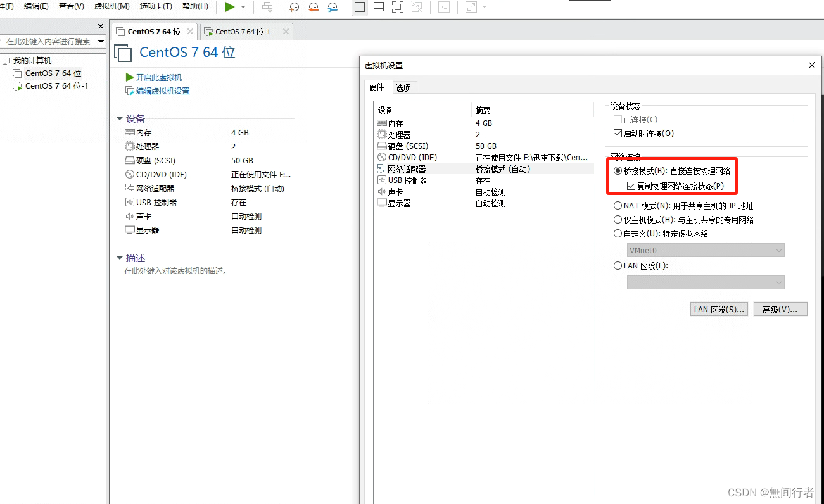824x504 pixels.
Task: Open the 虚拟机(M) menu
Action: [x=111, y=6]
